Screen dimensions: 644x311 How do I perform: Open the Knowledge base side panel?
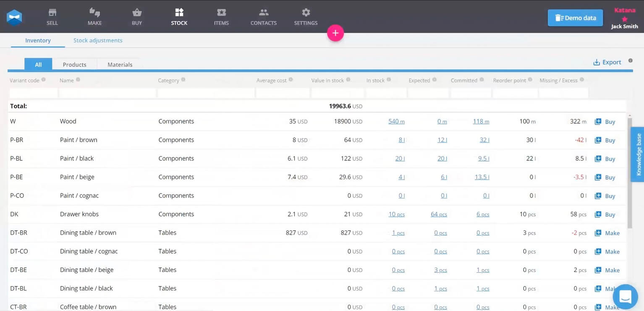tap(639, 154)
